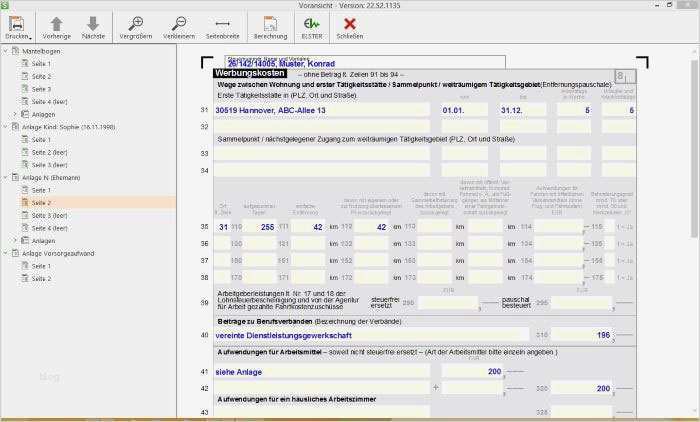This screenshot has height=422, width=700.
Task: Zoom out with the Verkleinern magnifier
Action: tap(179, 23)
